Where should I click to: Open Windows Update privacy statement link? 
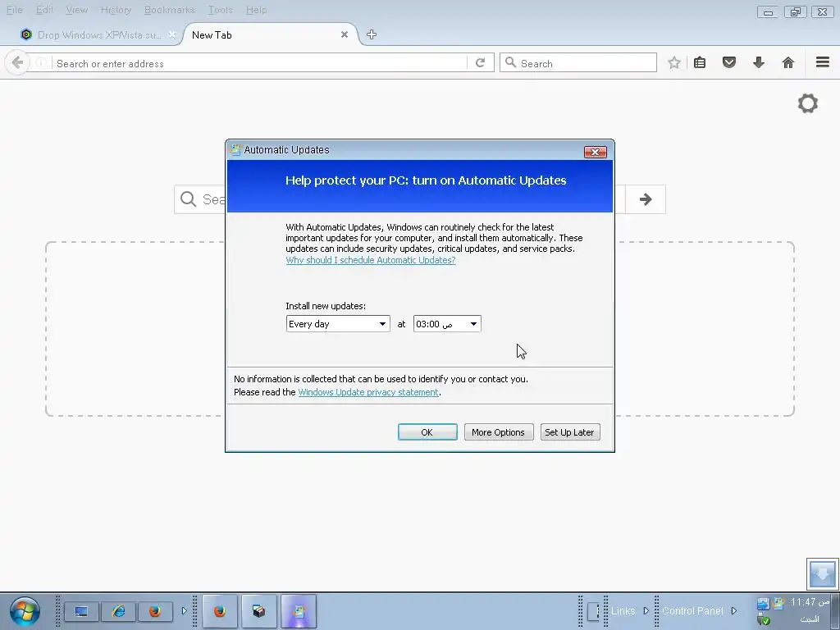coord(368,392)
